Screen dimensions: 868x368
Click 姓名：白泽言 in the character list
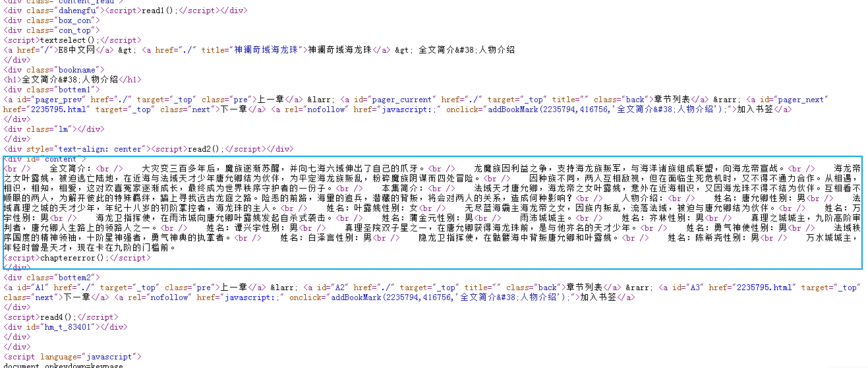(306, 238)
